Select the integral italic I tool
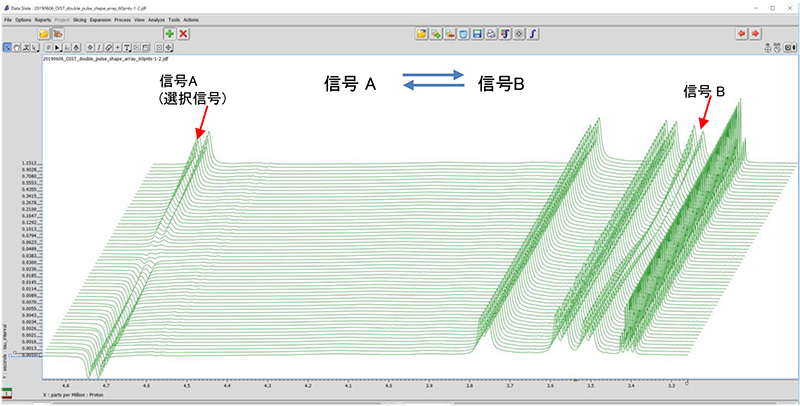The image size is (800, 406). pyautogui.click(x=99, y=47)
